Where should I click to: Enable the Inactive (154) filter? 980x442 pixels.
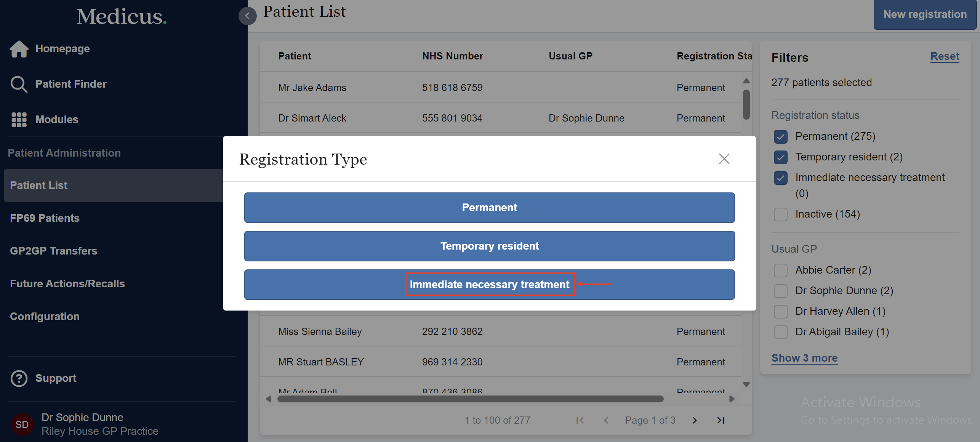780,214
